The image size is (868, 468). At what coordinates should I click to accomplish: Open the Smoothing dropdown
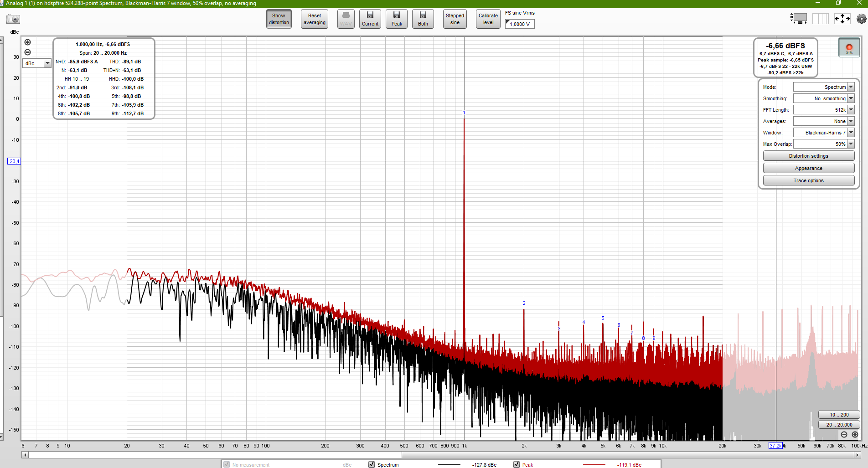(824, 98)
